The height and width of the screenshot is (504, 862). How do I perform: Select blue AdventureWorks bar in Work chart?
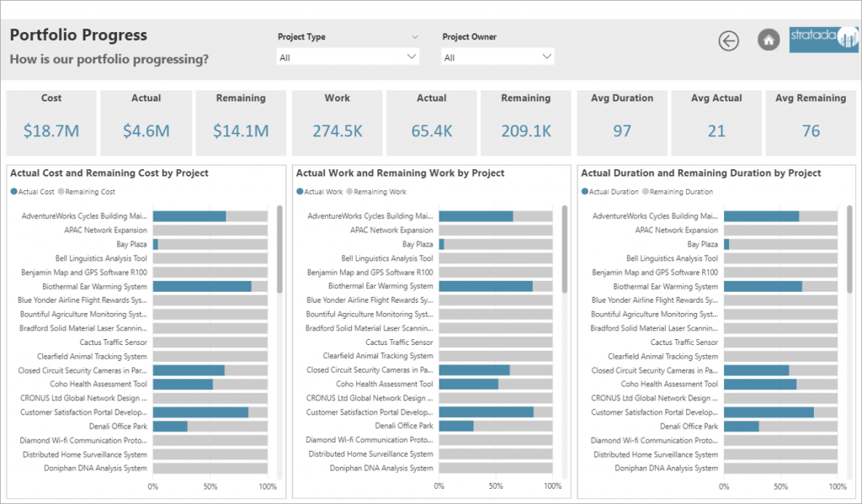[476, 216]
